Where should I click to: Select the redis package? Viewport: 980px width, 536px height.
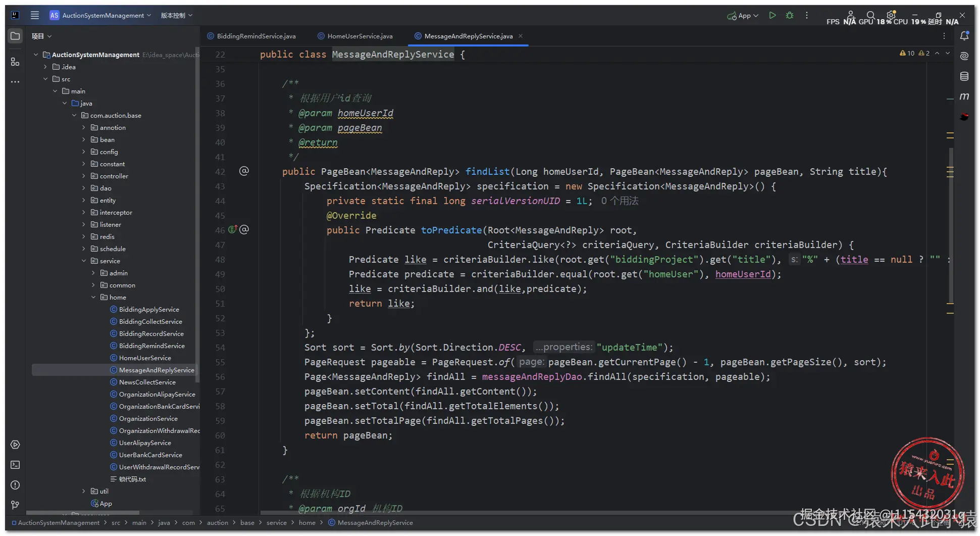[102, 236]
